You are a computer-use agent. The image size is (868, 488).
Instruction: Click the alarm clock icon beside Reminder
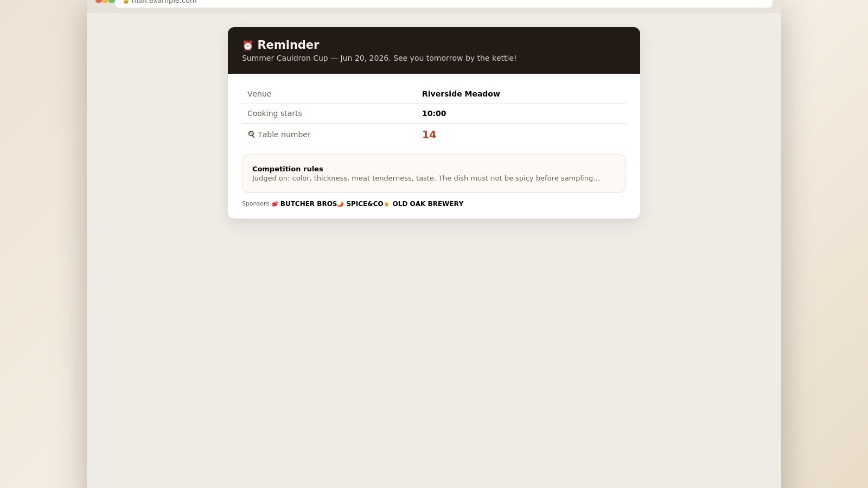(248, 45)
